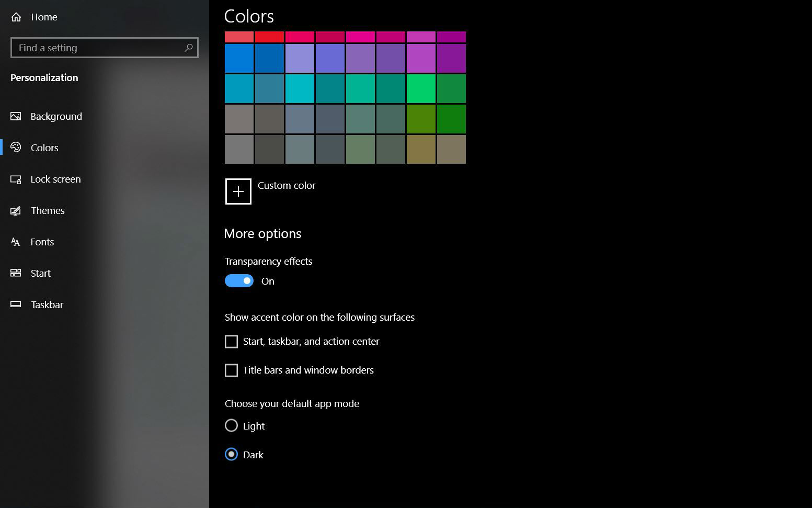
Task: Select the Dark app mode radio button
Action: [x=231, y=454]
